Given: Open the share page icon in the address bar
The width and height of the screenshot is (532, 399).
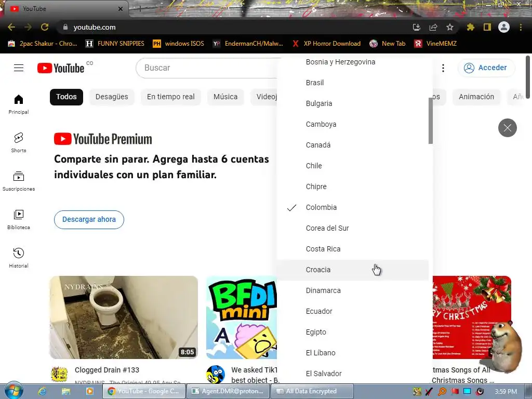Looking at the screenshot, I should point(433,27).
